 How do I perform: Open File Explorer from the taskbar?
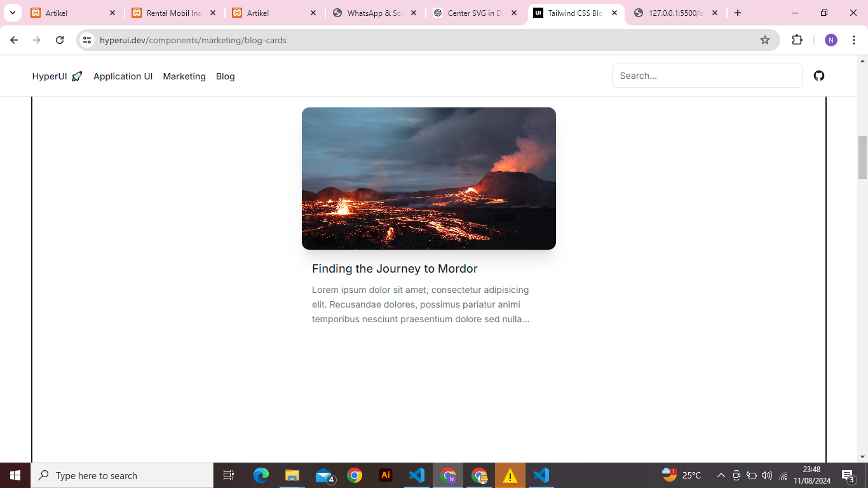coord(292,475)
